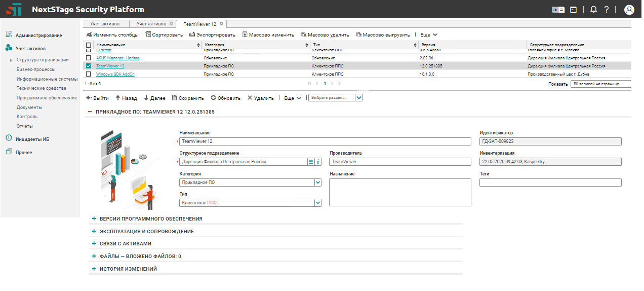Open Инциденты ИБ in the sidebar
Viewport: 644px width, 291px height.
[32, 139]
